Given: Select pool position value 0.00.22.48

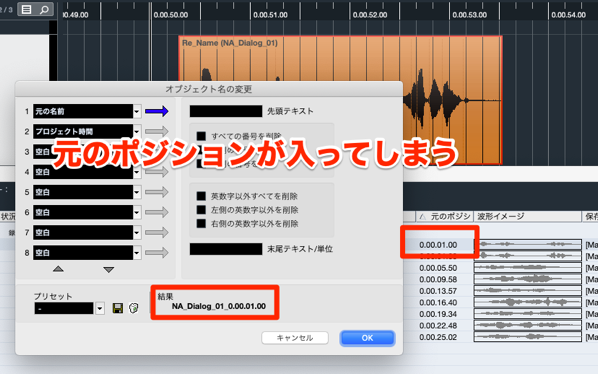Looking at the screenshot, I should click(438, 326).
